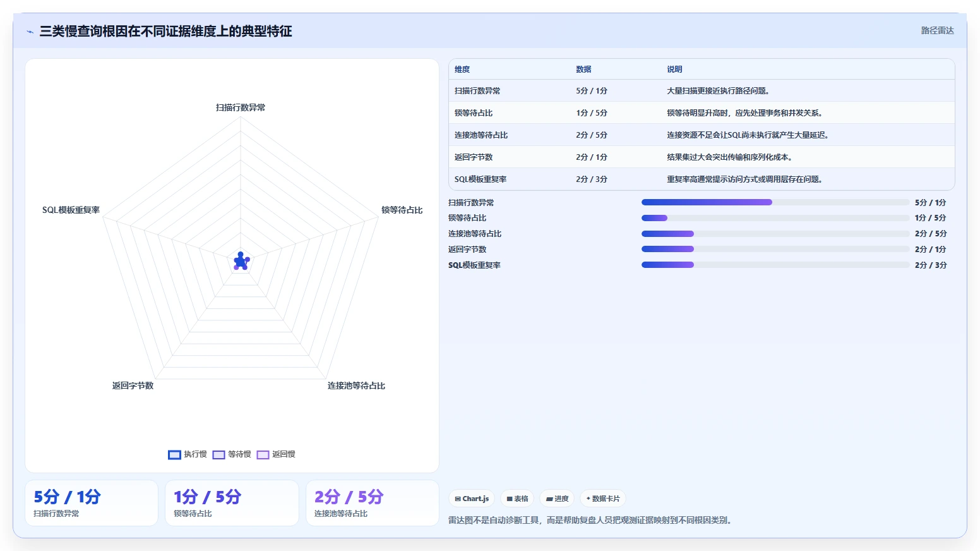Image resolution: width=980 pixels, height=551 pixels.
Task: Click the 进度 tag
Action: tap(557, 499)
